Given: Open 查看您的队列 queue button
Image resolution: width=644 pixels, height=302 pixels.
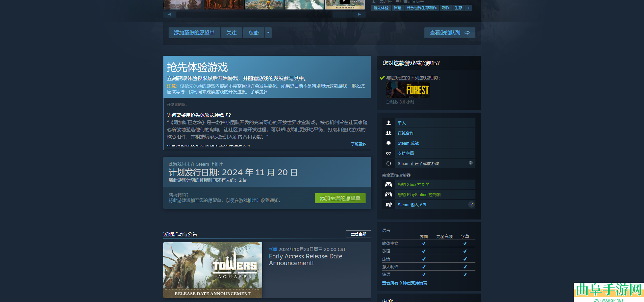Looking at the screenshot, I should (x=449, y=33).
